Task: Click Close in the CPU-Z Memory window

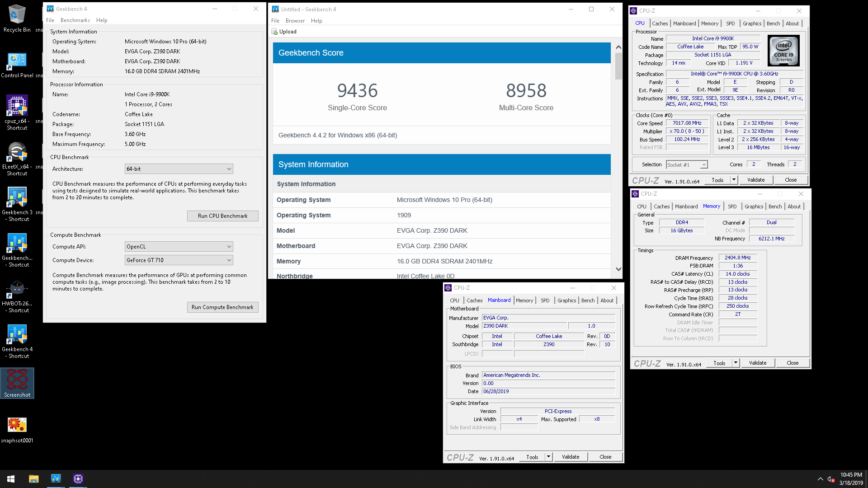Action: (x=793, y=363)
